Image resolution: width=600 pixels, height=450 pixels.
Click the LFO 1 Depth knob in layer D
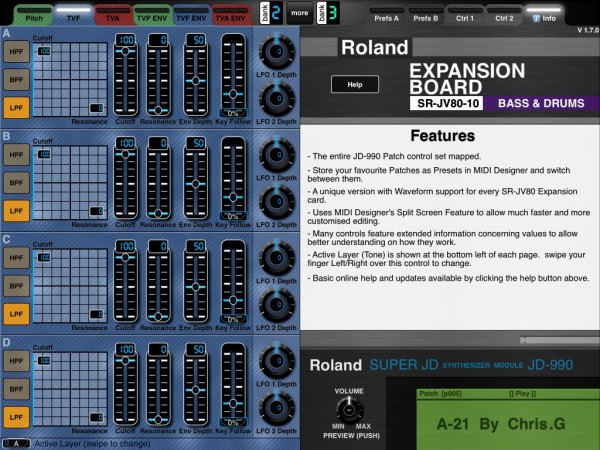click(277, 361)
